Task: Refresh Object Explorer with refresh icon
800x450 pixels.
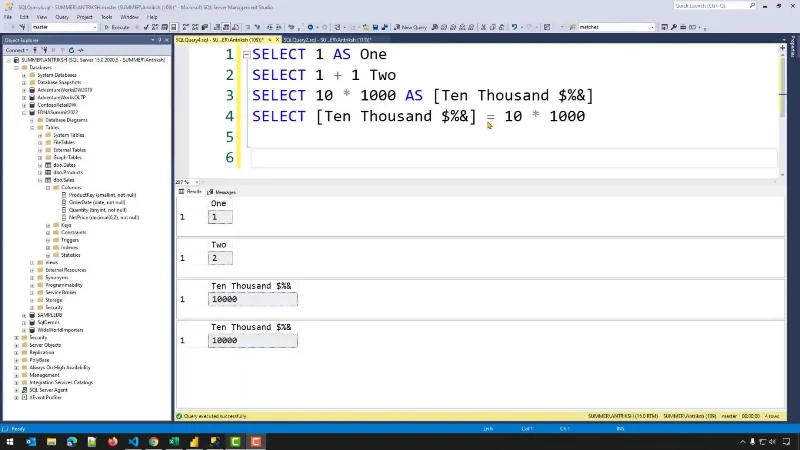Action: [71, 50]
